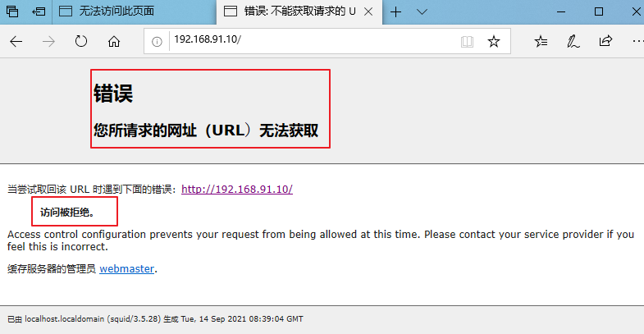Open reading view book icon
This screenshot has height=334, width=644.
pyautogui.click(x=467, y=42)
